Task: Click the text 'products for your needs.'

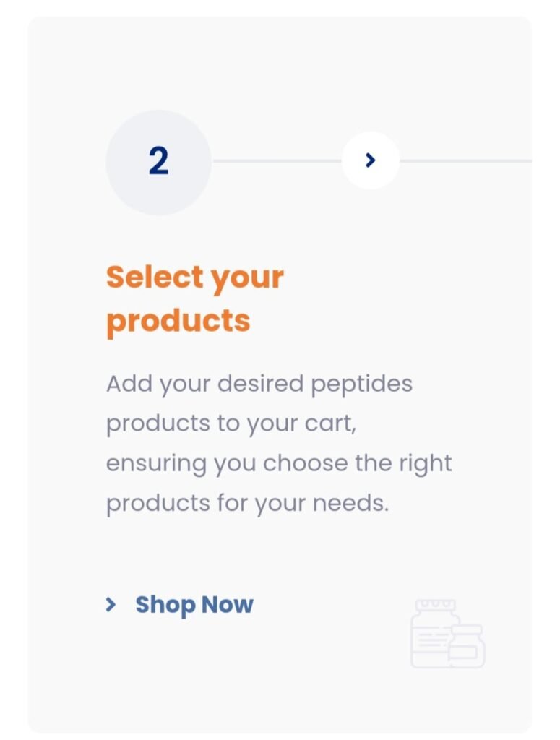Action: point(248,503)
